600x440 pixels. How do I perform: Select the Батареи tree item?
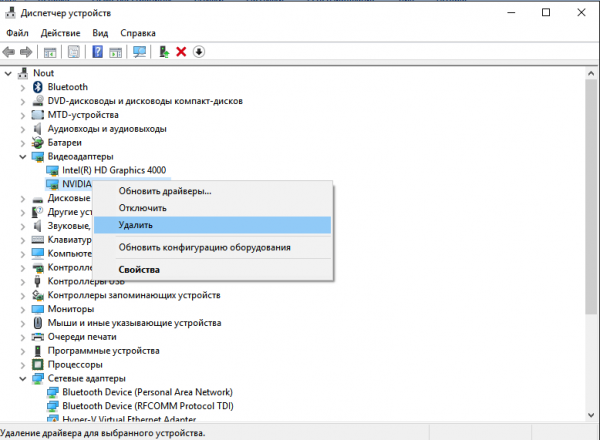(65, 143)
